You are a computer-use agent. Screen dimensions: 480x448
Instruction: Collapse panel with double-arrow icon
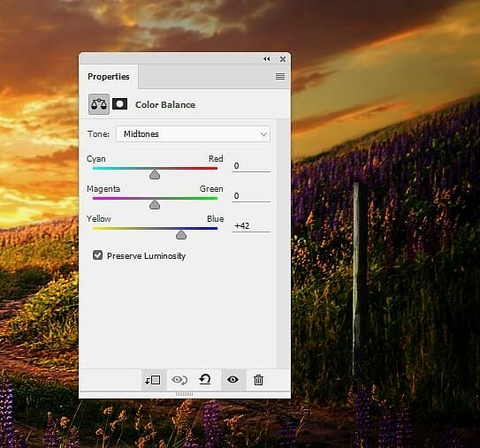[267, 58]
